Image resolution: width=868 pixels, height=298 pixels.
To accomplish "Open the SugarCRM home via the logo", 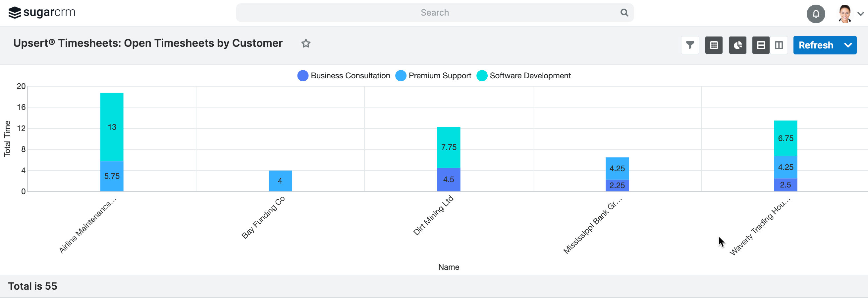I will point(42,13).
